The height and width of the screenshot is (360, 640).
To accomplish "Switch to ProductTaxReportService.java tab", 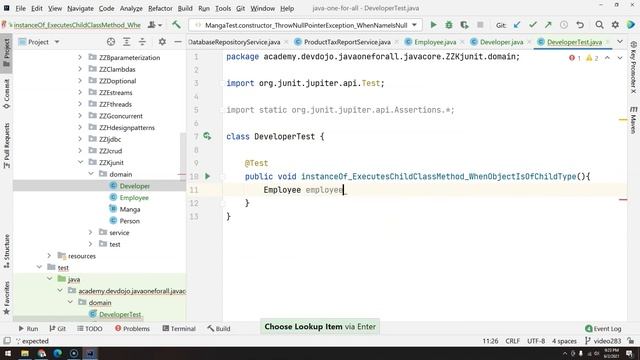I will coord(347,42).
